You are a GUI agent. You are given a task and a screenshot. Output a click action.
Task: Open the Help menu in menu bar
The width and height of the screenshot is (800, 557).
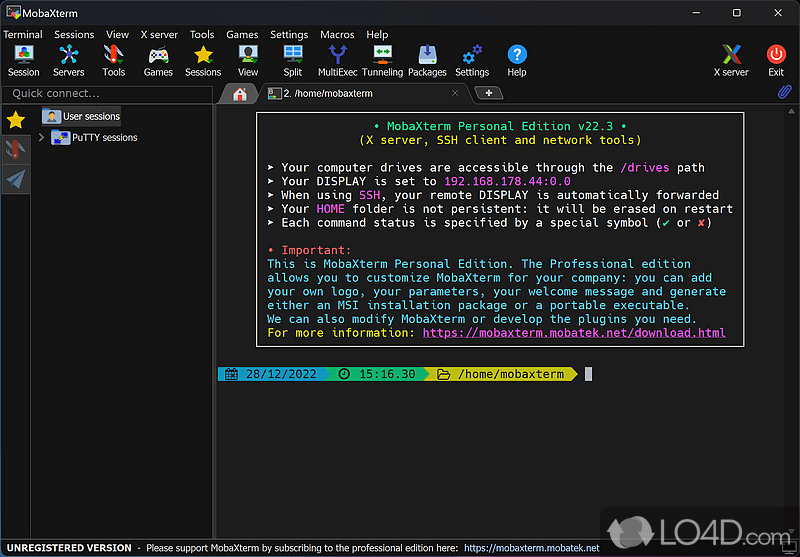tap(377, 34)
